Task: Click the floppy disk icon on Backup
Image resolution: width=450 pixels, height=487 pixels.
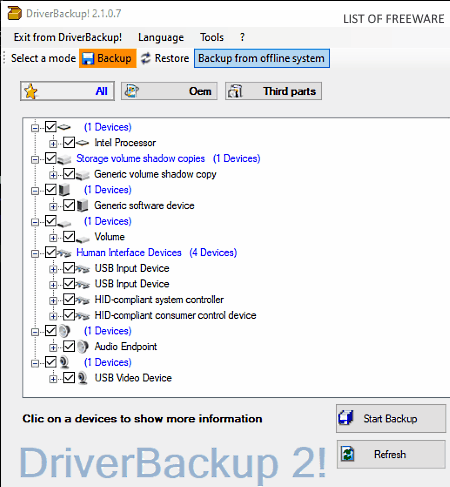Action: (88, 59)
